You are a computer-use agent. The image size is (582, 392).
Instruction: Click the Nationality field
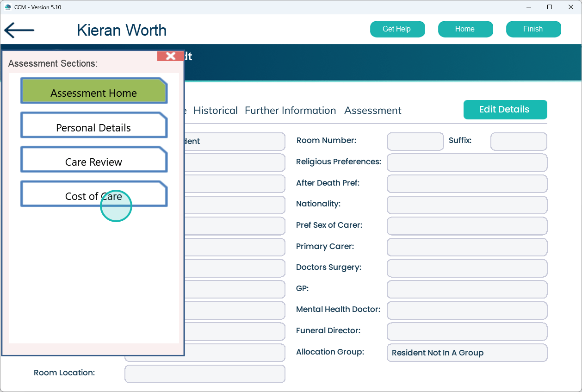tap(467, 205)
